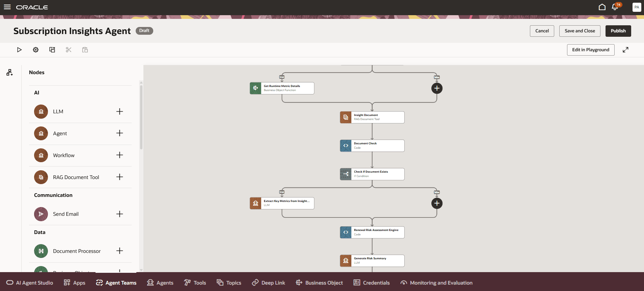The image size is (644, 291).
Task: Select the Document Check code node
Action: click(x=372, y=146)
